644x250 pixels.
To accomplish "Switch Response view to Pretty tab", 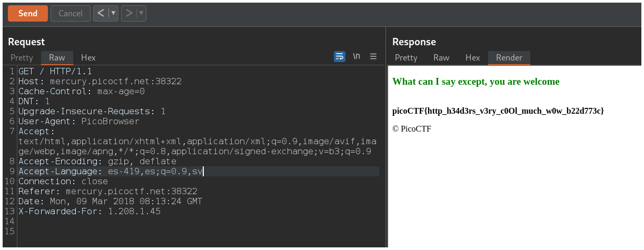I will coord(406,57).
